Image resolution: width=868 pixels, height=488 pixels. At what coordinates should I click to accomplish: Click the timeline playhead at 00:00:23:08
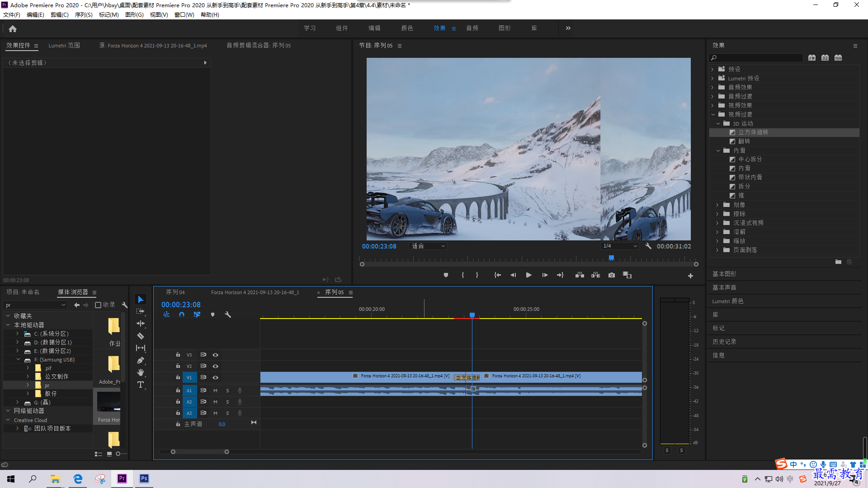(x=472, y=315)
